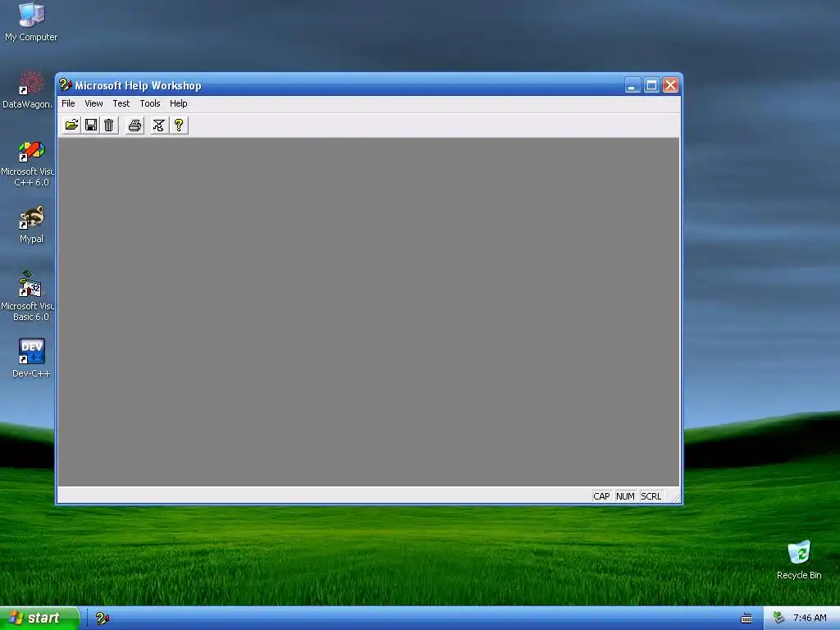The height and width of the screenshot is (630, 840).
Task: Click the Help Workshop taskbar button
Action: pyautogui.click(x=103, y=619)
